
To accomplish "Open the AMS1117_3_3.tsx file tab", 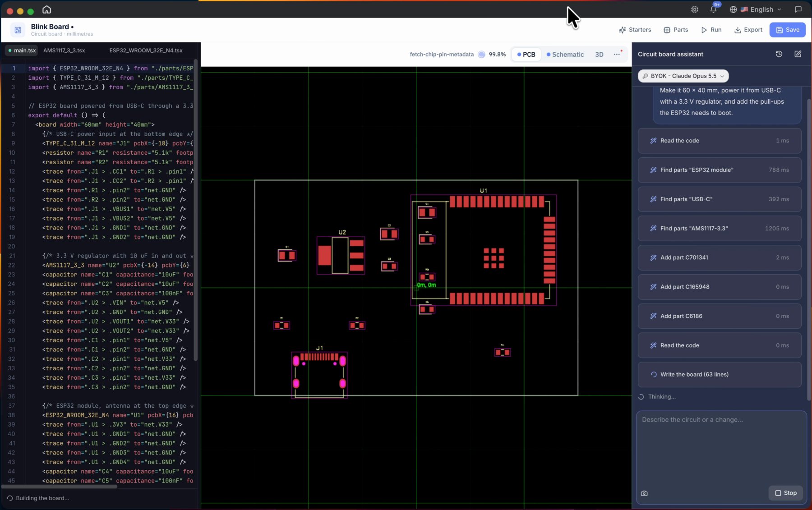I will coord(64,51).
